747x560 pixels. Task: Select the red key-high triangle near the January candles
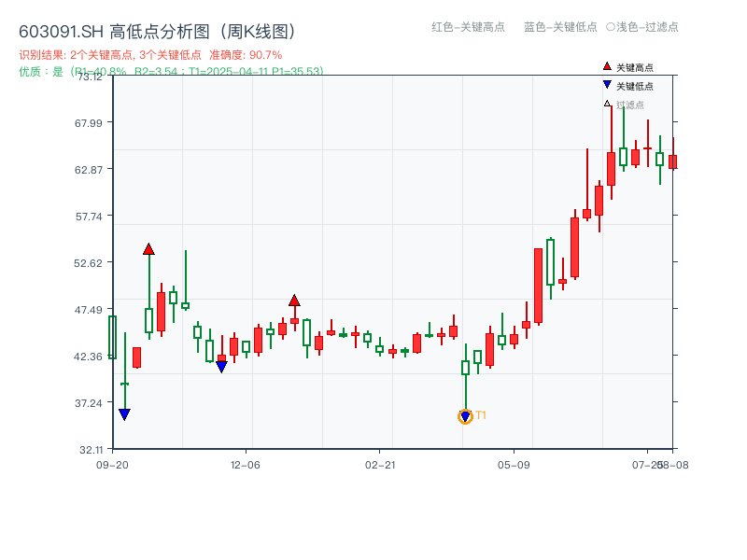[x=296, y=301]
